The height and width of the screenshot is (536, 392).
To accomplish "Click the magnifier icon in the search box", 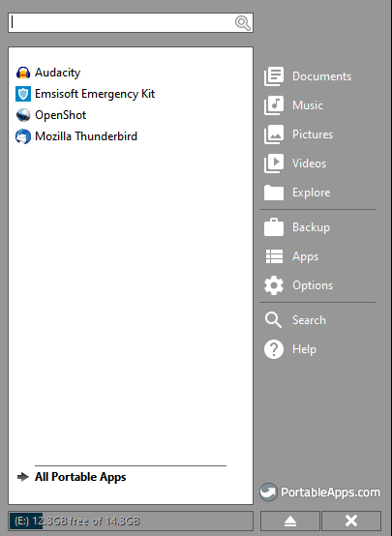I will (x=243, y=23).
